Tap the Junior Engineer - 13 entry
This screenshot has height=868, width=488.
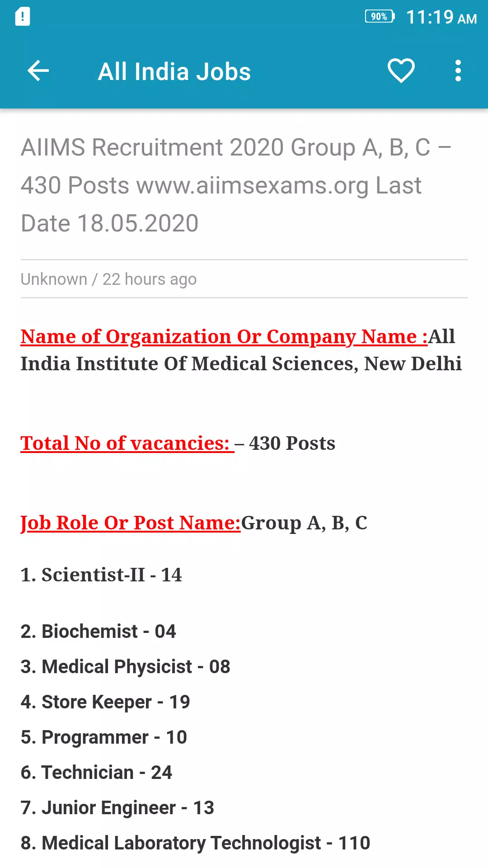[117, 808]
